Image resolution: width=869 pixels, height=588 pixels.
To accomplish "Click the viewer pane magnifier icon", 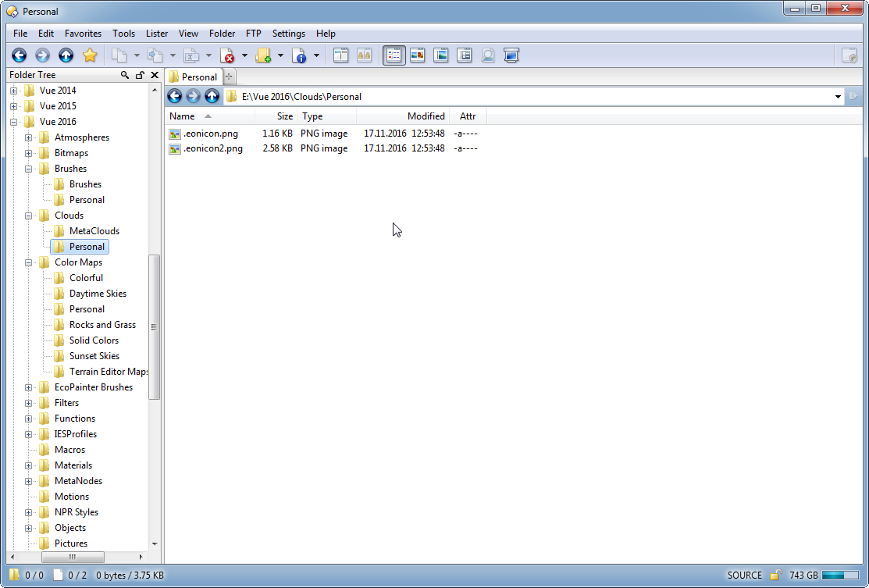I will 488,55.
